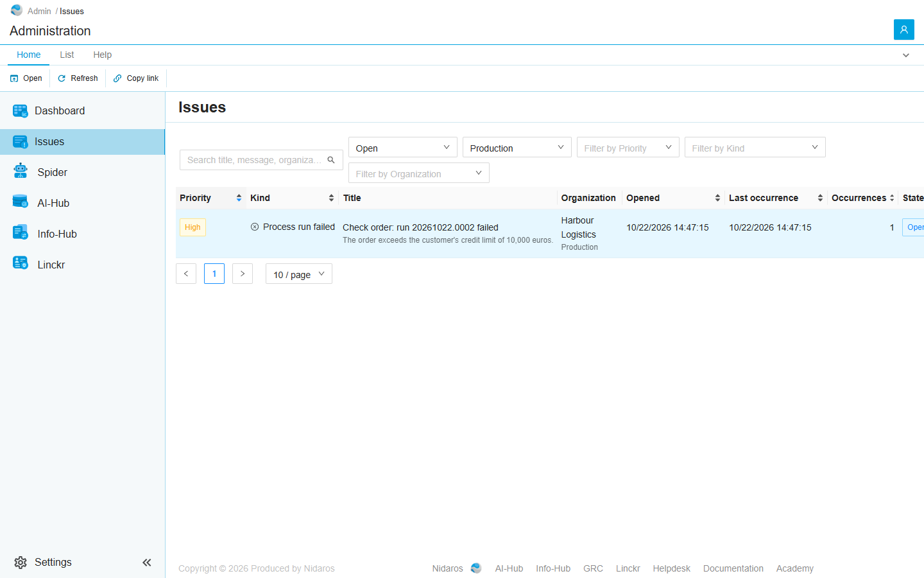This screenshot has height=578, width=924.
Task: Open the Settings gear icon
Action: tap(21, 563)
